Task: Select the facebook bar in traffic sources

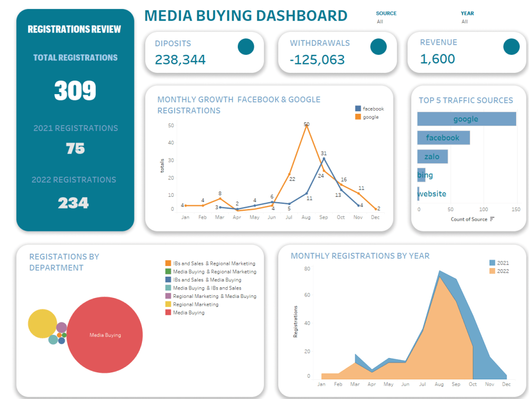Action: click(x=444, y=138)
